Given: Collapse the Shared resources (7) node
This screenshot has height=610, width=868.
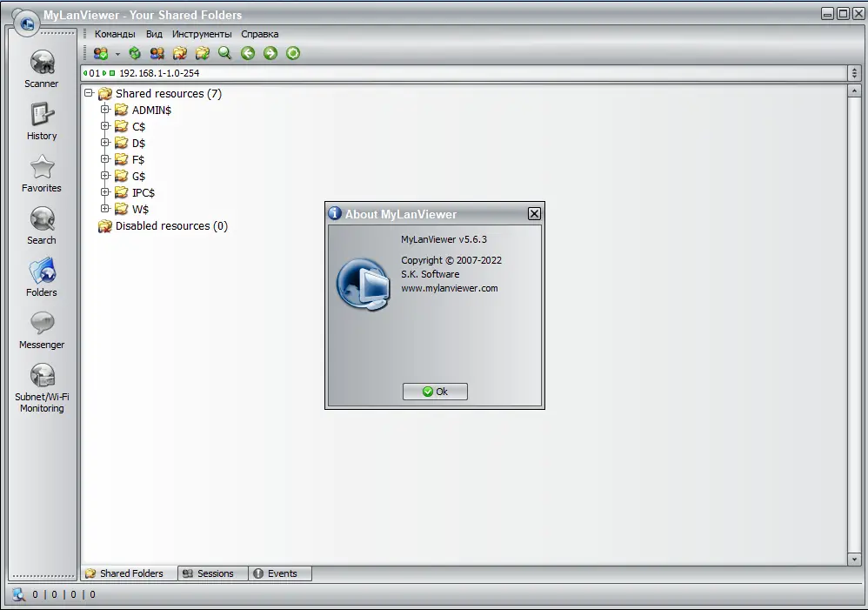Looking at the screenshot, I should [x=89, y=93].
